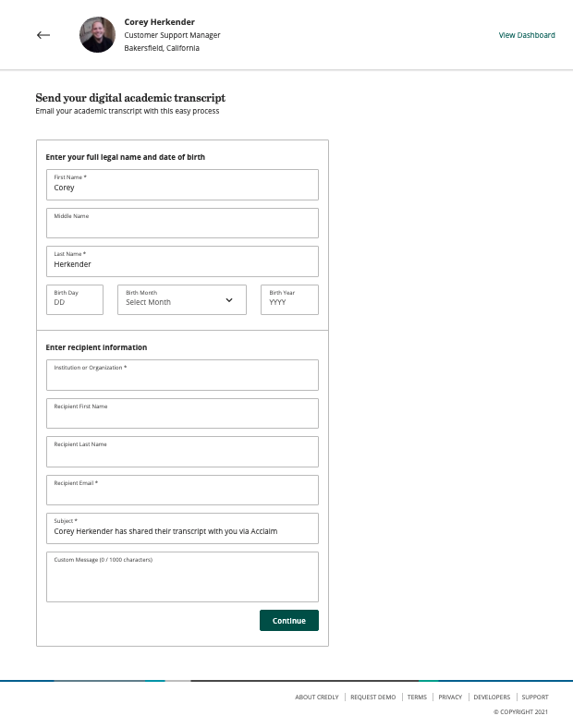The image size is (573, 728).
Task: Open the Support footer link
Action: tap(535, 697)
